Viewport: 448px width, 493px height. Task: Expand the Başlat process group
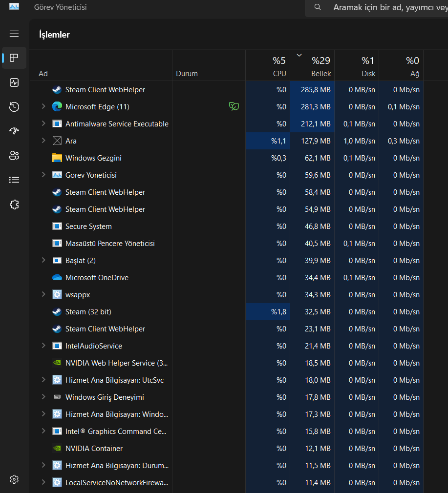43,260
